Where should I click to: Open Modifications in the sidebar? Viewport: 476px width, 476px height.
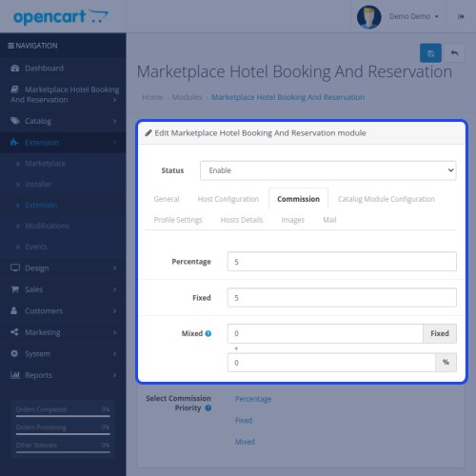(47, 226)
